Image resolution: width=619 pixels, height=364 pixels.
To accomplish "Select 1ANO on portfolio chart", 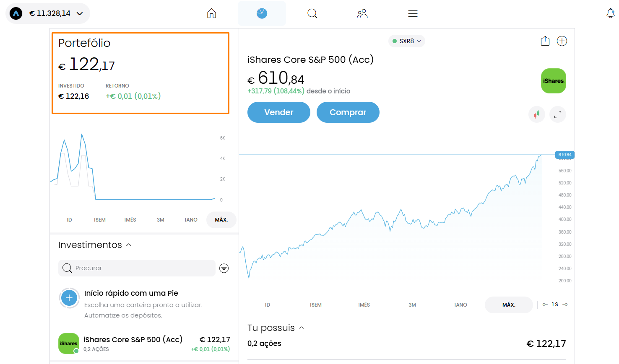I will [x=191, y=220].
